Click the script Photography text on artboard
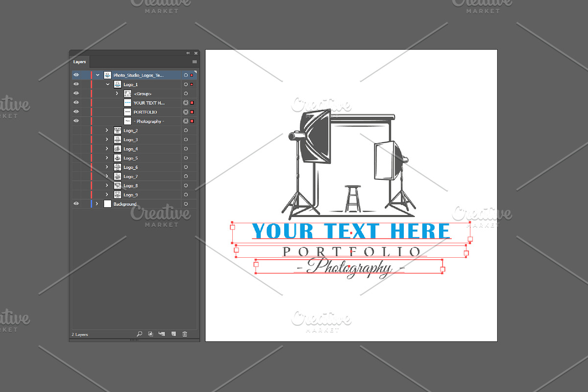The image size is (588, 392). [x=350, y=268]
